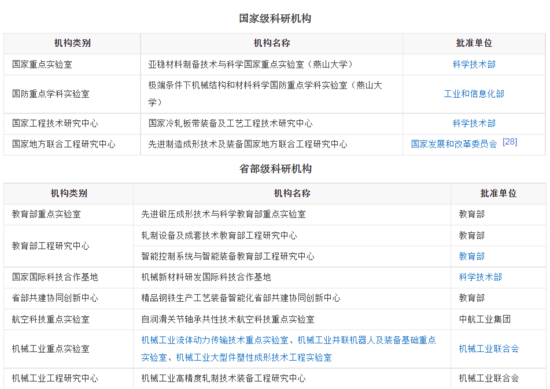This screenshot has height=389, width=550.
Task: Select the 国防重点学科实验室 category cell
Action: point(72,94)
